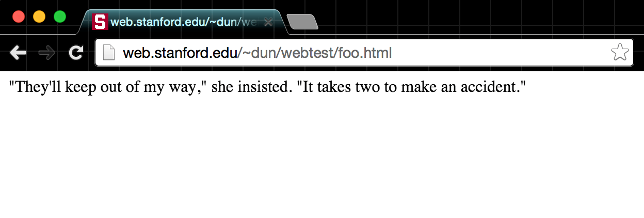Click the web.stanford.edu domain in the URL
Viewport: 644px width, 218px height.
click(180, 53)
